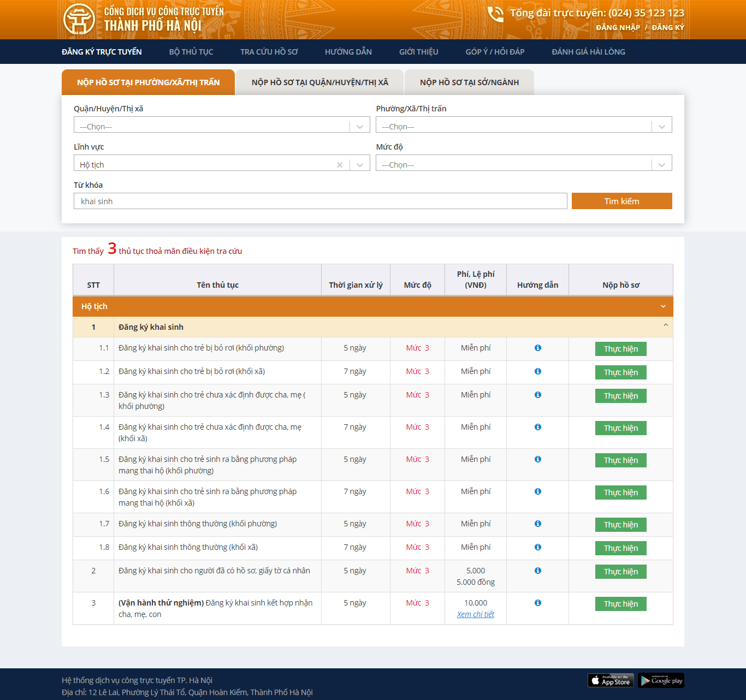Open info guide for procedure 3
The image size is (746, 700).
coord(538,603)
